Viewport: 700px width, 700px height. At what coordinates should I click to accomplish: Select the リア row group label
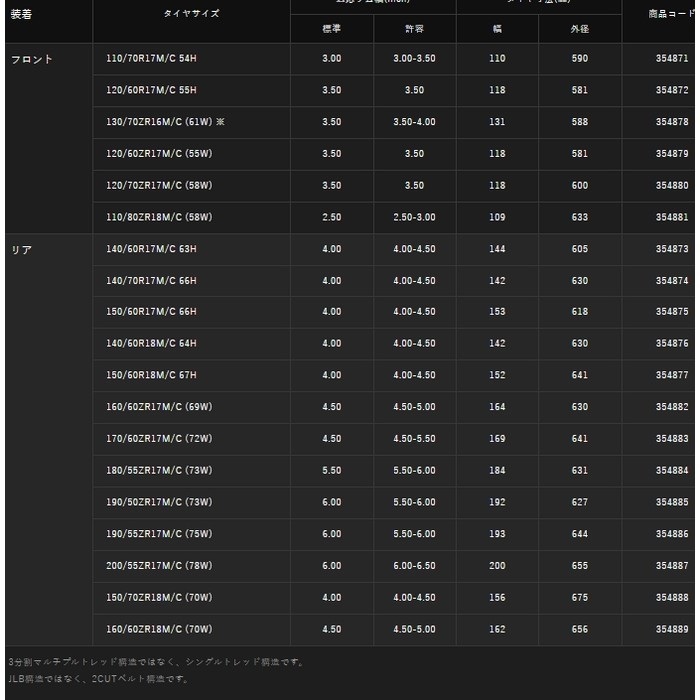tap(22, 250)
